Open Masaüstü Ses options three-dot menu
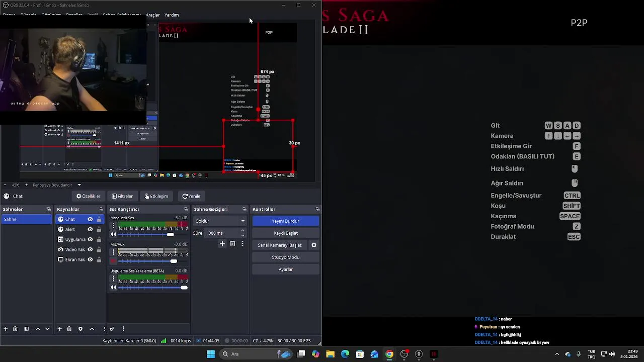 point(113,226)
